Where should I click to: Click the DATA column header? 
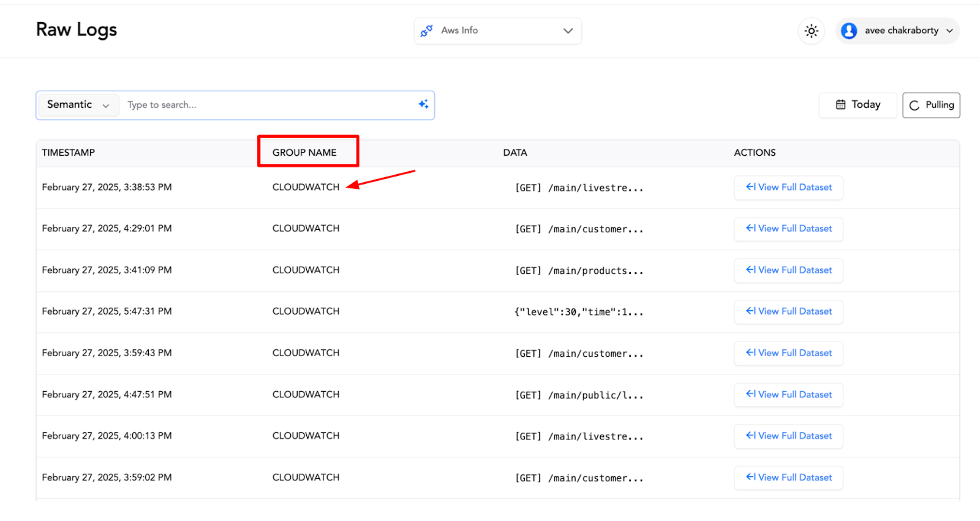point(515,153)
